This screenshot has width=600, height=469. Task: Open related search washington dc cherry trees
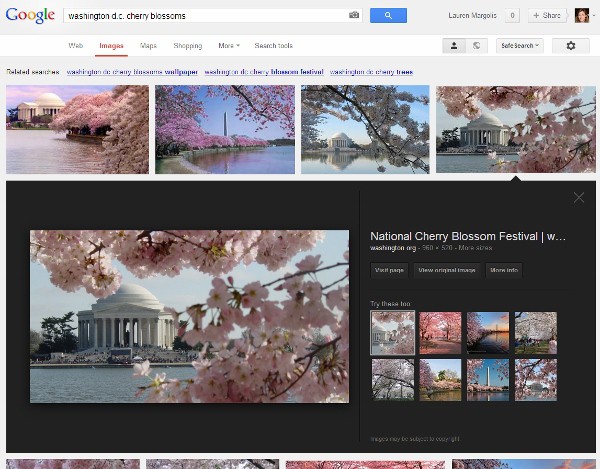coord(371,72)
